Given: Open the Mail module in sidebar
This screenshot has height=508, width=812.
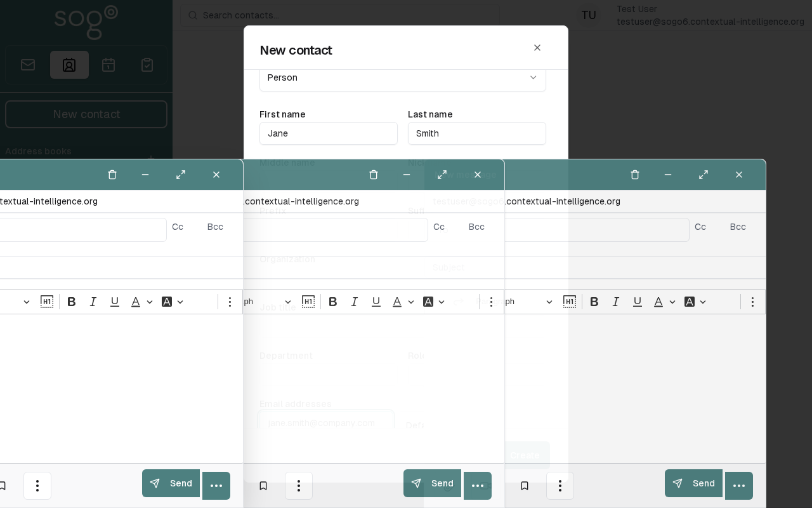Looking at the screenshot, I should (28, 65).
